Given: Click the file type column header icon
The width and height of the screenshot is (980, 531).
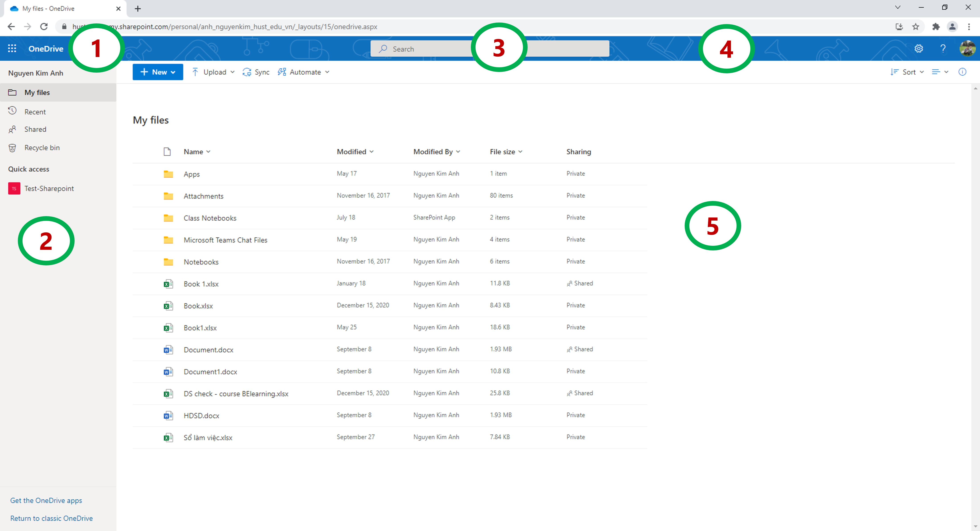Looking at the screenshot, I should (x=167, y=152).
